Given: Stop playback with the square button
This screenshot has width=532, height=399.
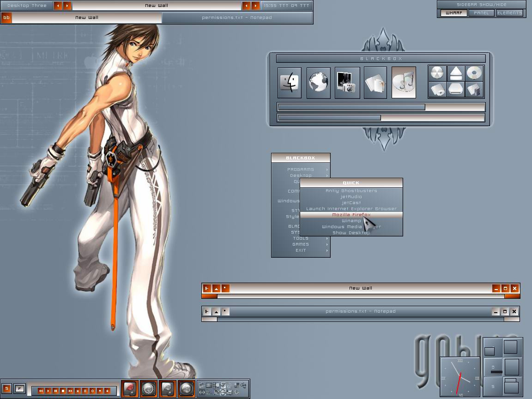Looking at the screenshot, I should pos(63,391).
